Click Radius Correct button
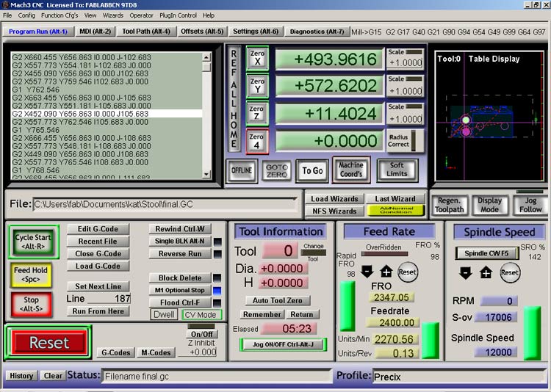 coord(405,140)
